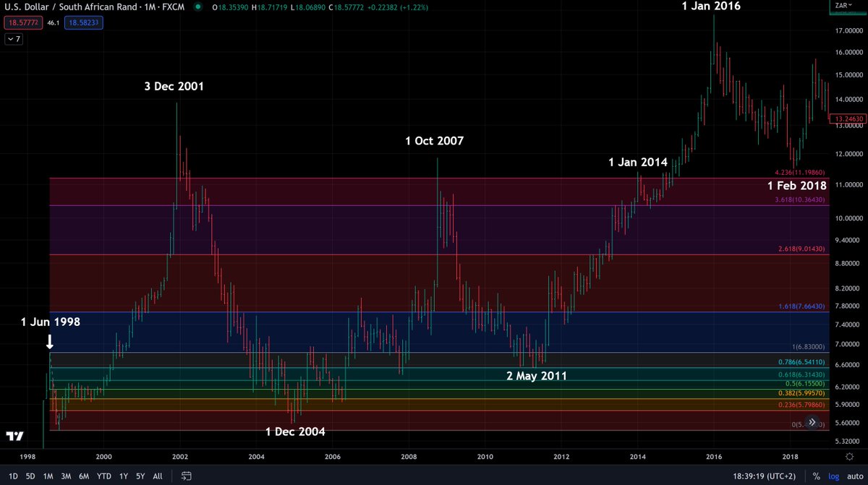
Task: Click the 0.236(5.79860) Fibonacci level label
Action: (x=800, y=405)
